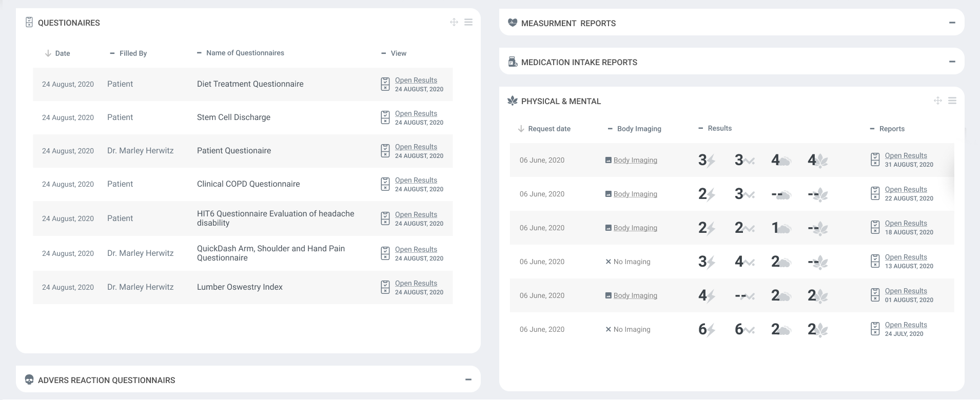Open the hamburger menu in Questionaires panel

click(x=468, y=22)
